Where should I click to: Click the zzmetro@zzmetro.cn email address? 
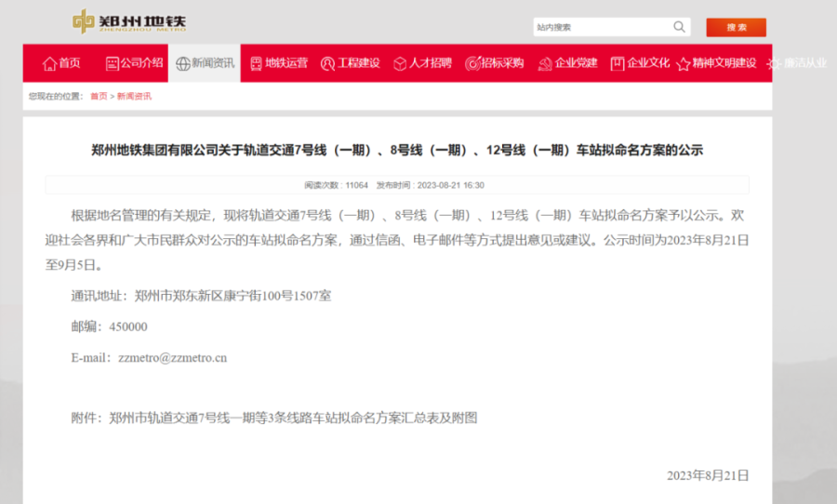[x=172, y=357]
